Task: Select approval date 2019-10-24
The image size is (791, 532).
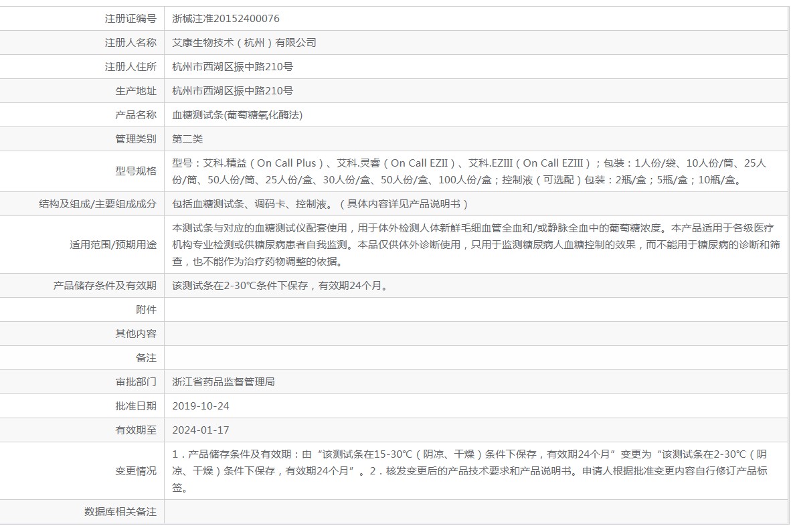Action: coord(201,406)
